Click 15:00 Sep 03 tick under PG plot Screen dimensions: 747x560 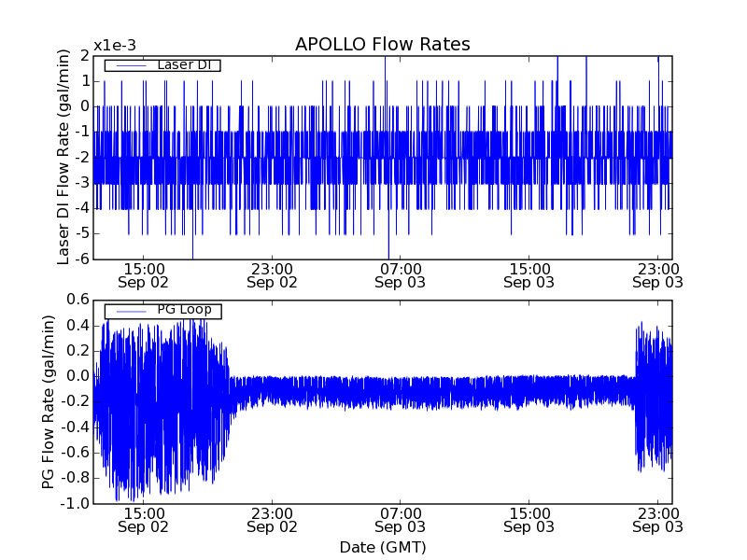(x=529, y=521)
